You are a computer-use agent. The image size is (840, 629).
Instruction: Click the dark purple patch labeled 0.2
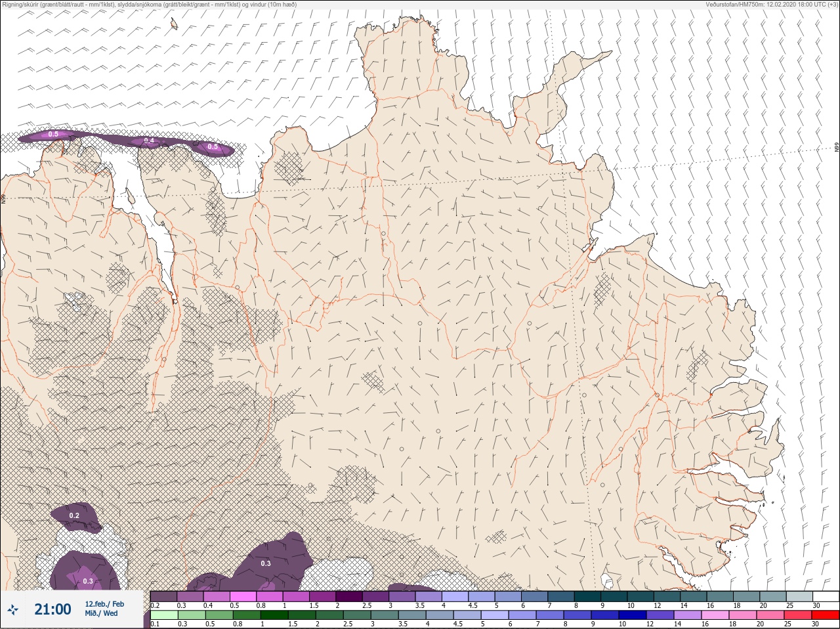point(75,518)
